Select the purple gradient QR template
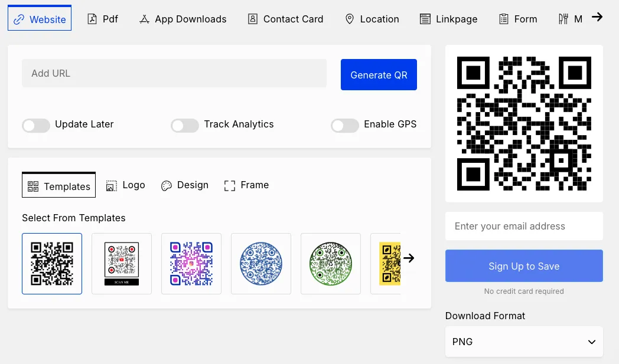The image size is (619, 364). [x=191, y=263]
